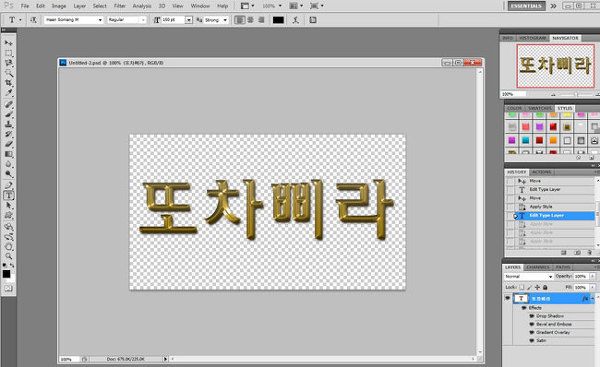The image size is (600, 367).
Task: Select the History Brush tool
Action: point(8,134)
